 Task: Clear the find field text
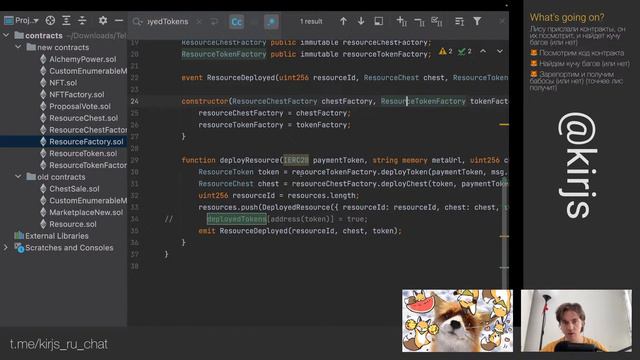199,21
